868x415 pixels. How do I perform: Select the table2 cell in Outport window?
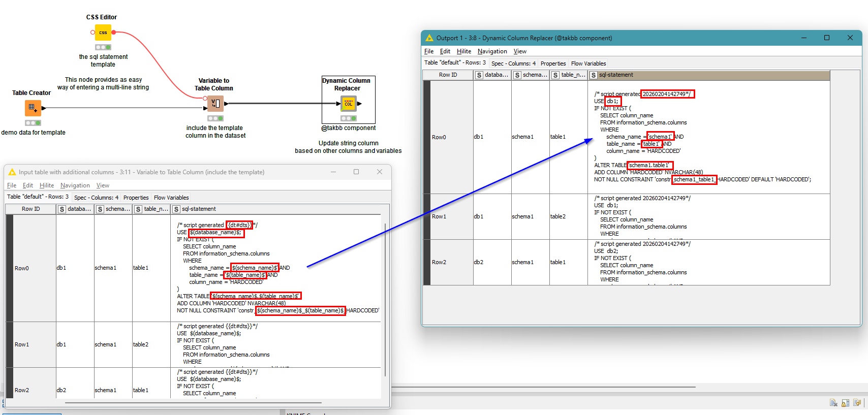tap(557, 216)
